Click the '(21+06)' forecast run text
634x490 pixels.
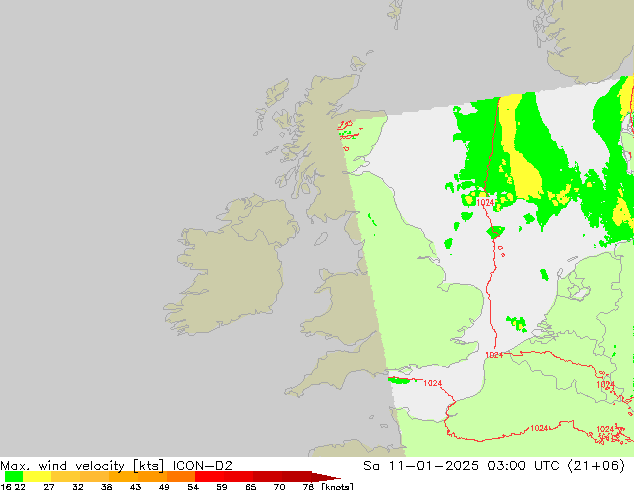(596, 466)
